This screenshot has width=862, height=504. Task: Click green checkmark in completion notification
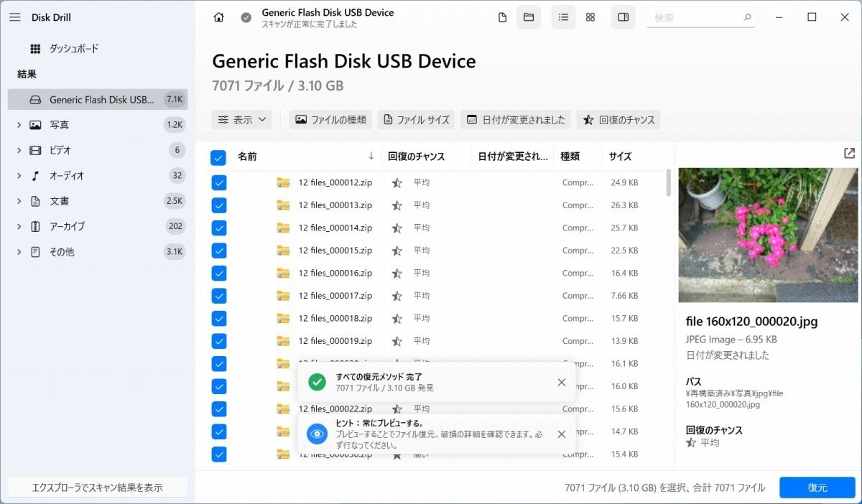click(317, 382)
